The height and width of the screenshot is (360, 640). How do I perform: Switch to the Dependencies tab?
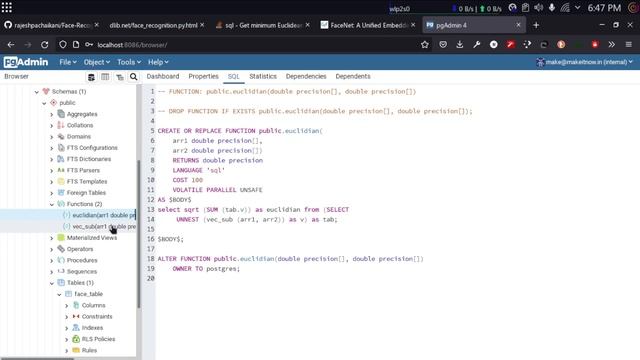pyautogui.click(x=306, y=76)
